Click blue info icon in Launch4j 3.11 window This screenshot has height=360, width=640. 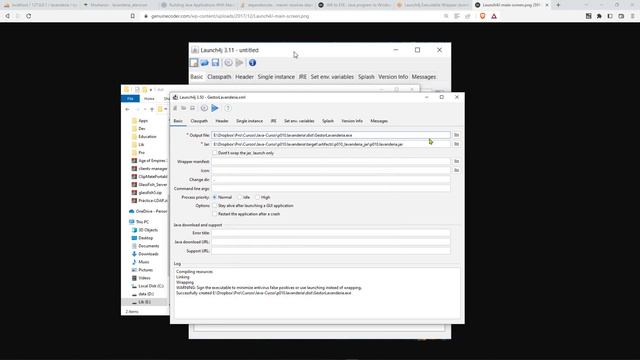click(x=252, y=62)
